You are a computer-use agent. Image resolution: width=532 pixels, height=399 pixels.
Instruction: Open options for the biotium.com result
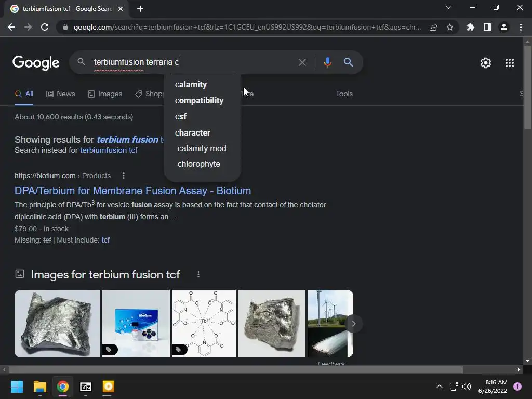pos(124,176)
